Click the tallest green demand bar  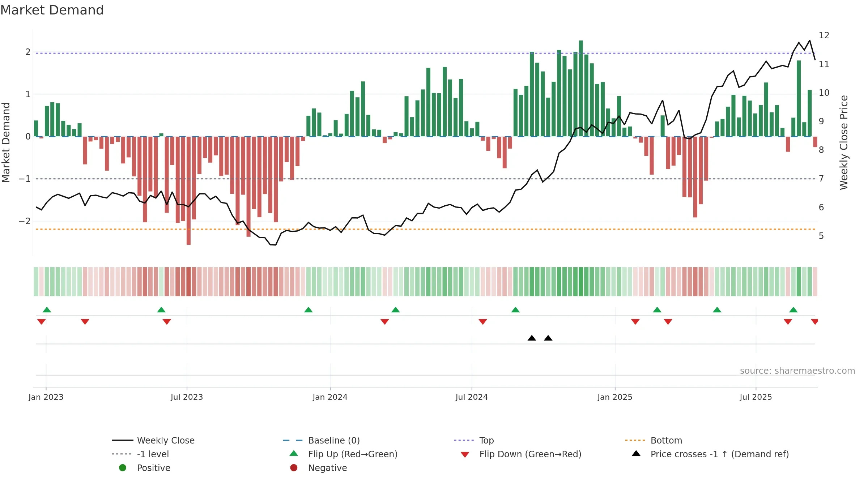[581, 89]
